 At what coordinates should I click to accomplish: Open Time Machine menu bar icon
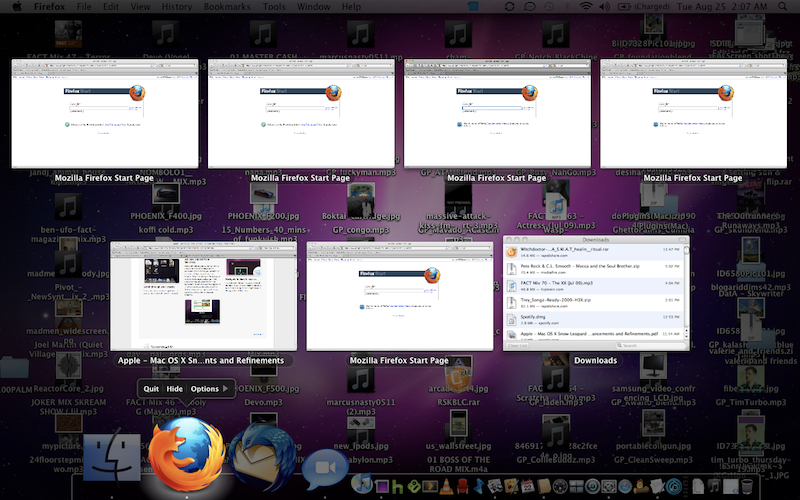(x=548, y=7)
